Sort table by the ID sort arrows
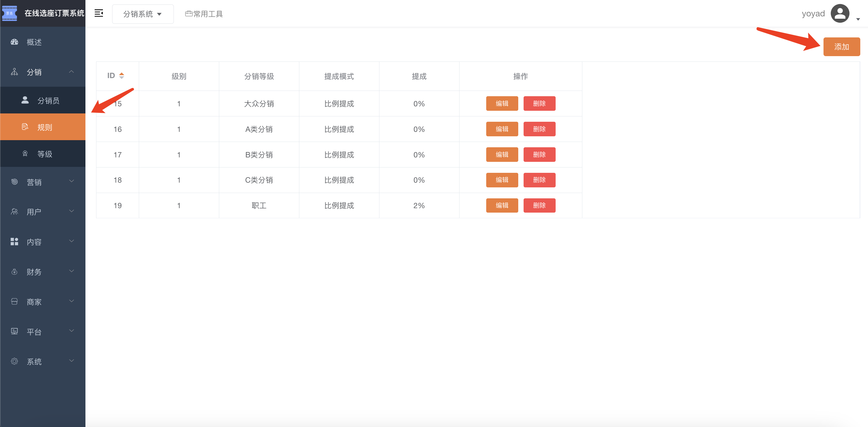 pos(122,75)
